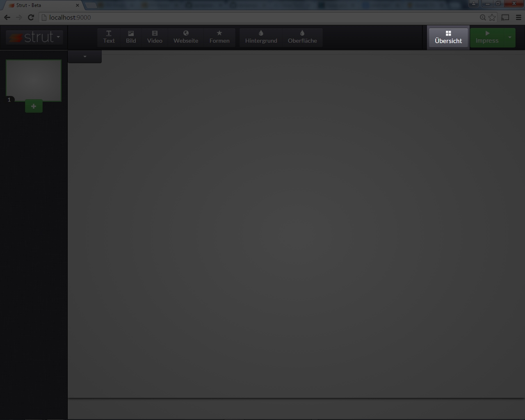Open the strut logo menu
Image resolution: width=525 pixels, height=420 pixels.
(35, 37)
